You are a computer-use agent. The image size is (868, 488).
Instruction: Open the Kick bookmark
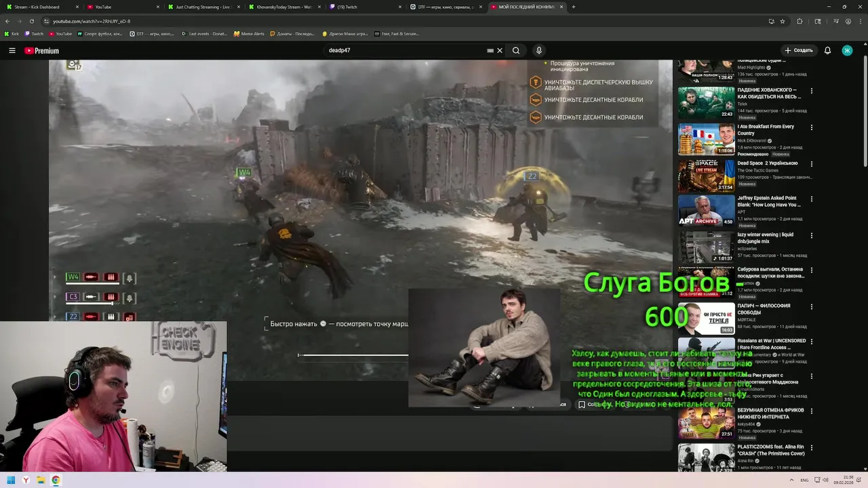click(12, 33)
